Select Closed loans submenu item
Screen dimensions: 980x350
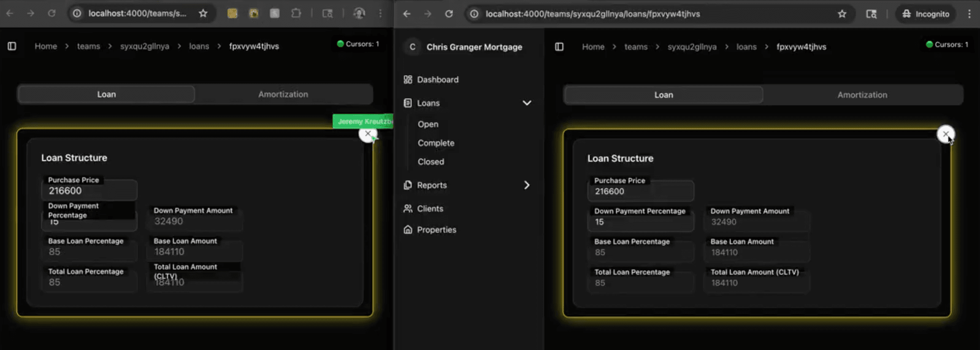[431, 162]
